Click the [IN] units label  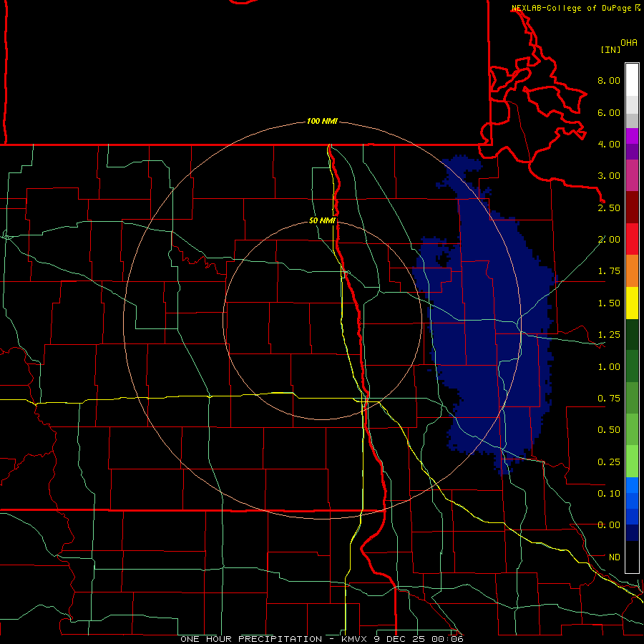pyautogui.click(x=610, y=49)
